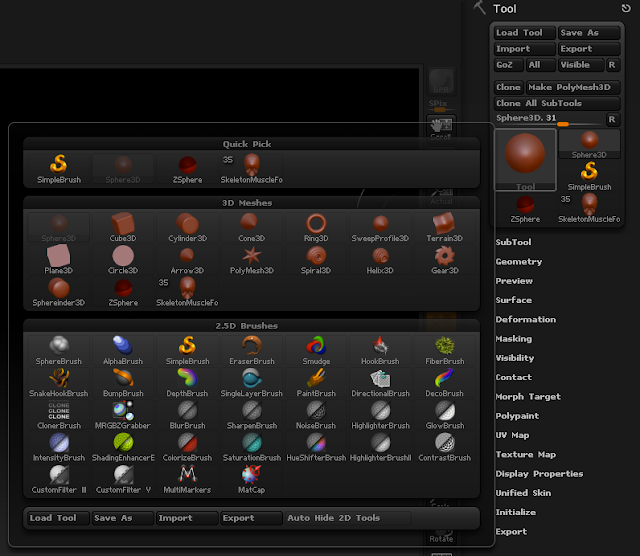Image resolution: width=640 pixels, height=556 pixels.
Task: Select the ClonerBrush
Action: coord(59,415)
